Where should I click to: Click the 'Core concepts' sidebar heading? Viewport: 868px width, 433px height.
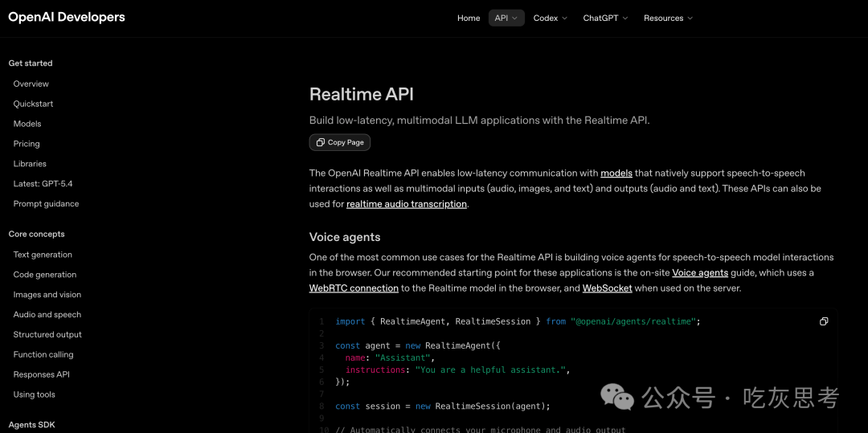36,234
